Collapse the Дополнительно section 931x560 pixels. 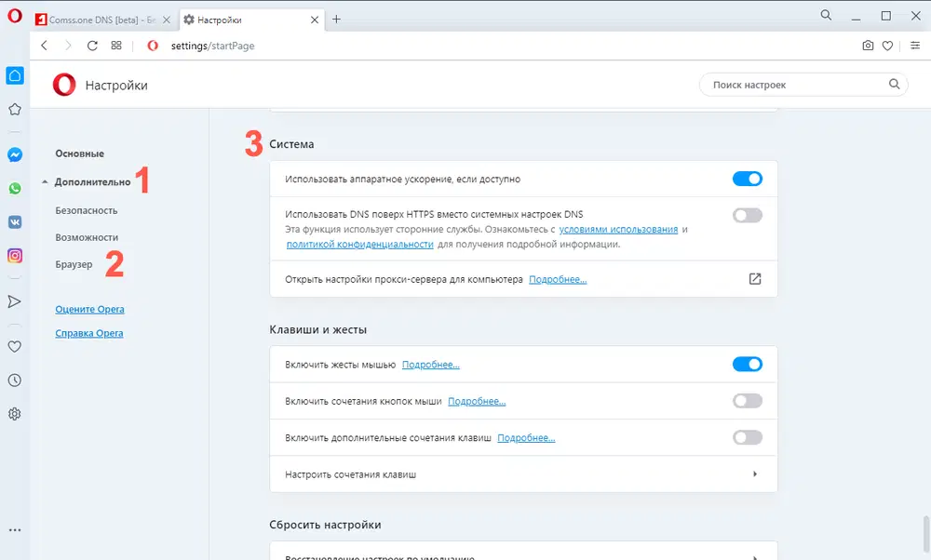pos(92,183)
